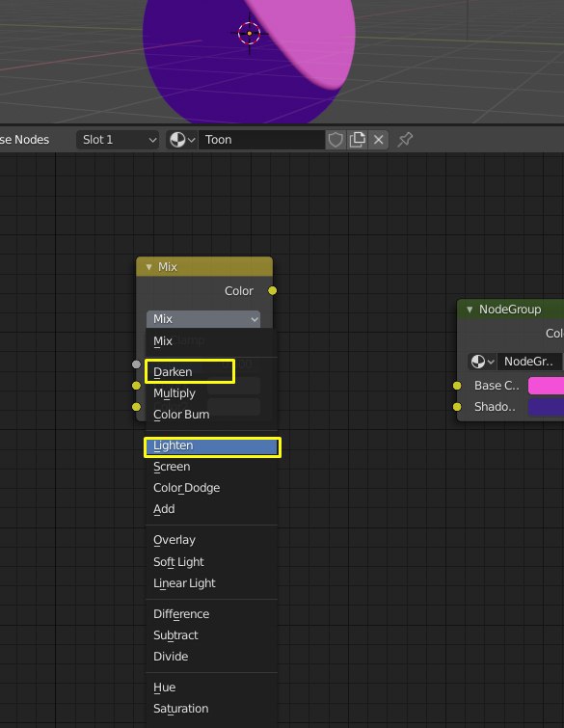This screenshot has height=728, width=564.
Task: Select Lighten blend mode
Action: click(x=212, y=445)
